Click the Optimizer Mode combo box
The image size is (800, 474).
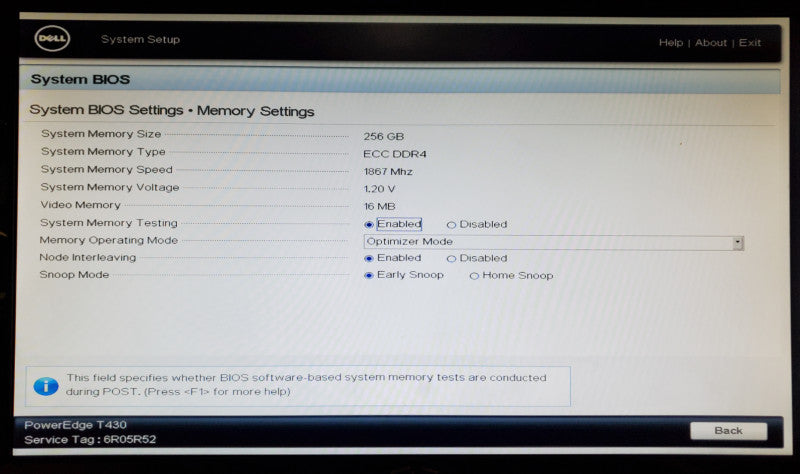click(554, 242)
